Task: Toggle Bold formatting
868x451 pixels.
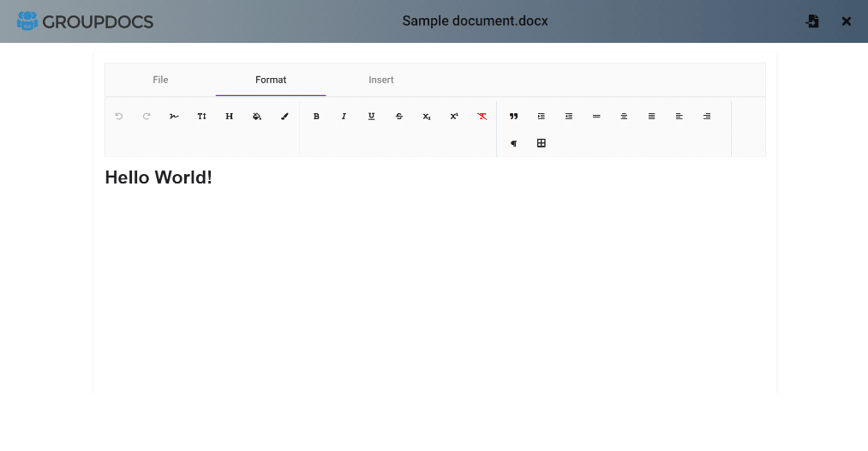Action: click(x=316, y=117)
